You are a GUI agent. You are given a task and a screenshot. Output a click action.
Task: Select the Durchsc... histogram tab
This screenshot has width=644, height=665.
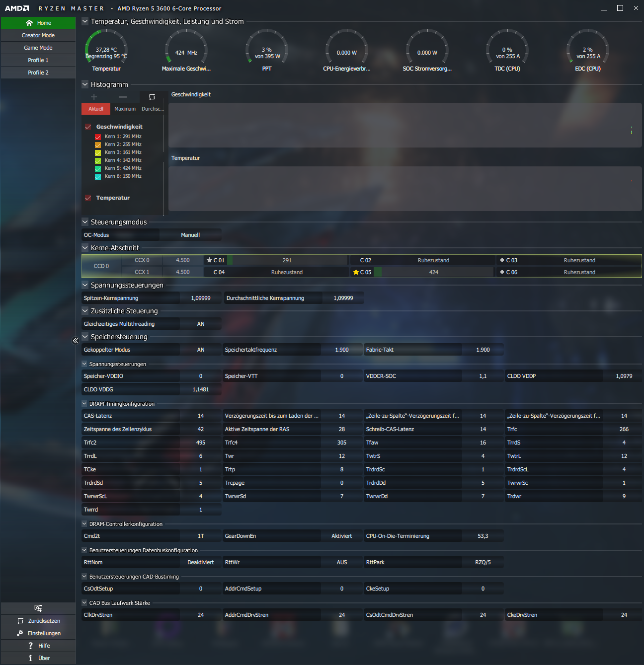point(152,109)
